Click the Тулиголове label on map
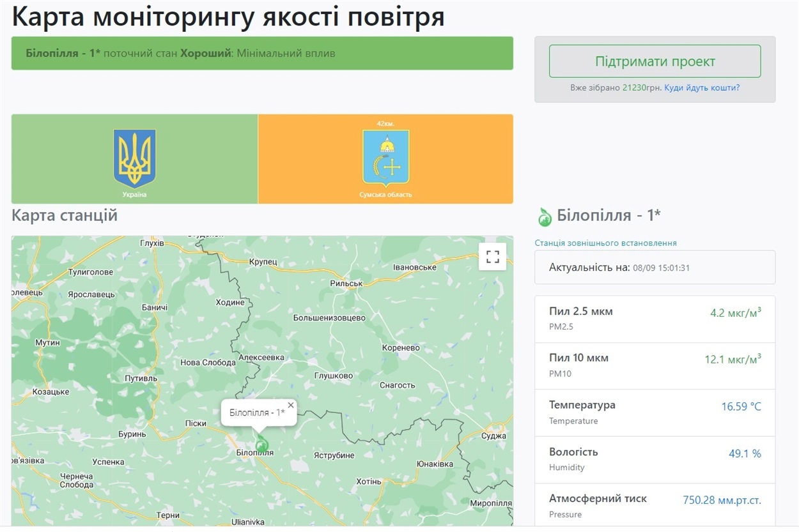The width and height of the screenshot is (799, 532). [91, 272]
